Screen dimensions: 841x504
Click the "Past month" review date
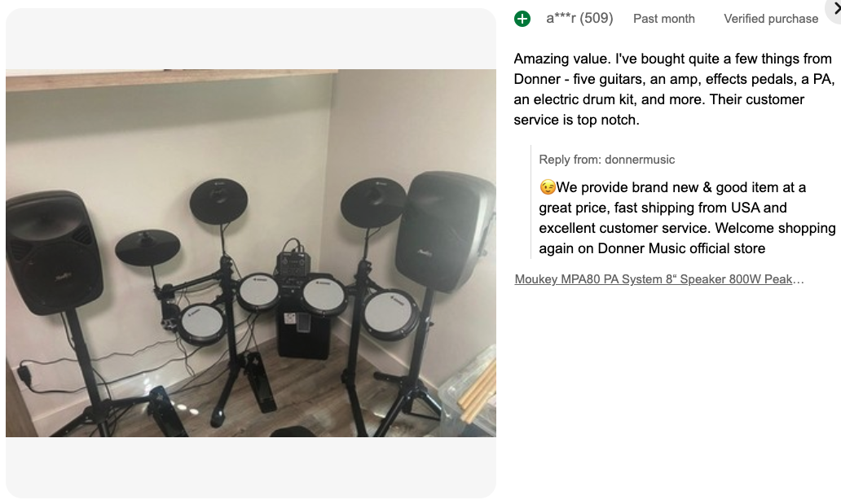(664, 19)
